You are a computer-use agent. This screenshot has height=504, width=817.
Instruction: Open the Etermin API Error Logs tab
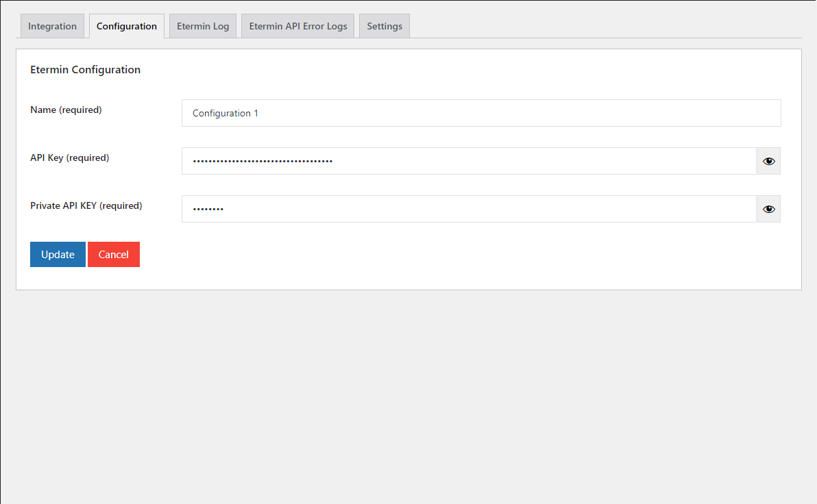[298, 26]
